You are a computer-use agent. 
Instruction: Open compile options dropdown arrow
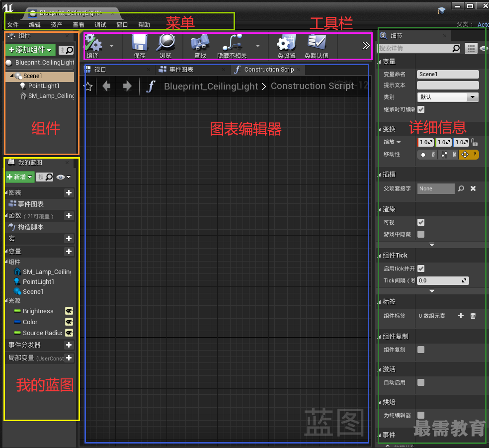click(x=112, y=46)
